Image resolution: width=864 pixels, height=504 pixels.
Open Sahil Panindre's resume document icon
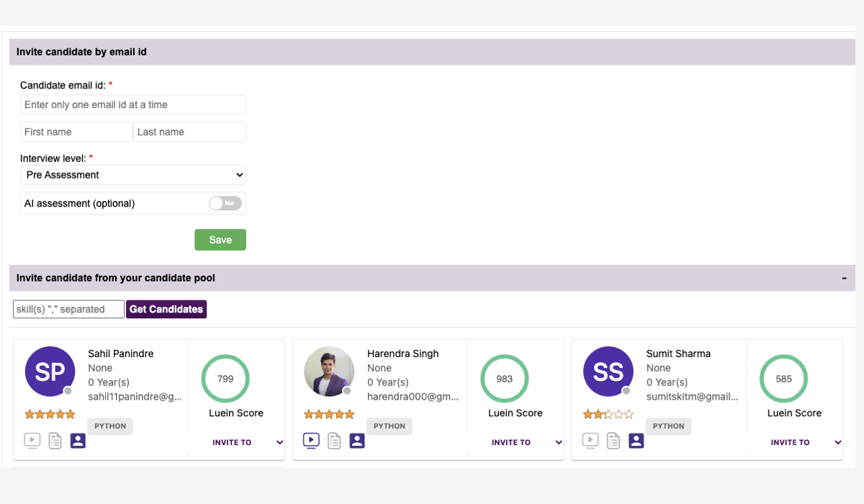[x=55, y=441]
